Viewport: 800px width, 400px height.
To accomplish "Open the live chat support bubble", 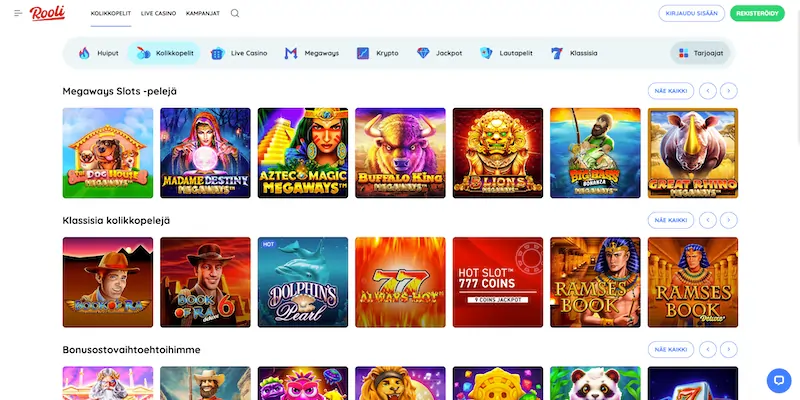I will 779,380.
